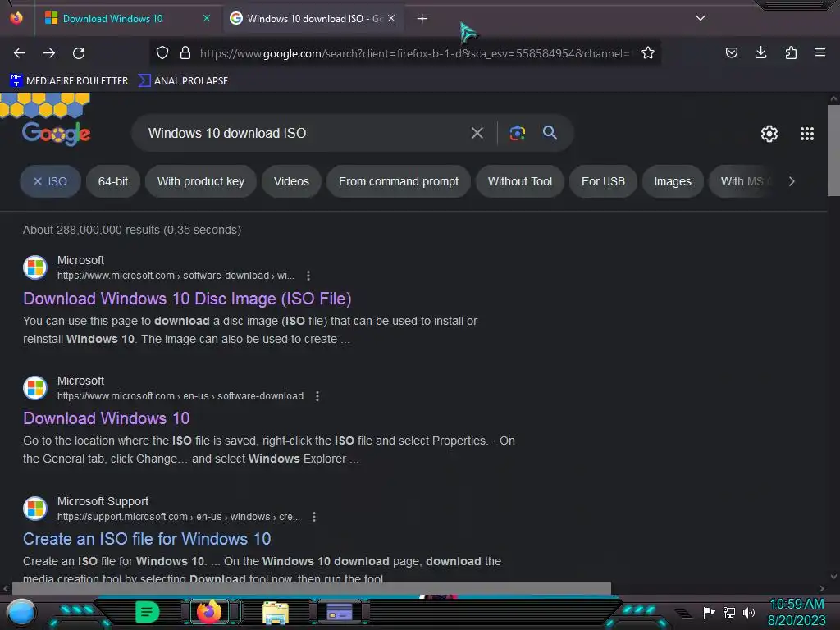840x630 pixels.
Task: Go forward with the browser forward arrow
Action: tap(49, 53)
